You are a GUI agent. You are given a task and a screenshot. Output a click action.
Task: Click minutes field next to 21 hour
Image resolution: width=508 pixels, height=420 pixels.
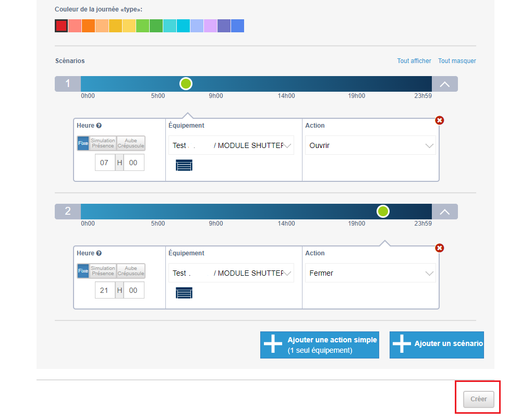134,290
